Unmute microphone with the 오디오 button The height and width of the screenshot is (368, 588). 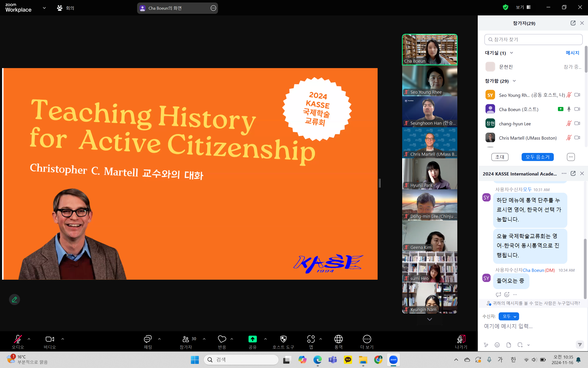[x=18, y=342]
